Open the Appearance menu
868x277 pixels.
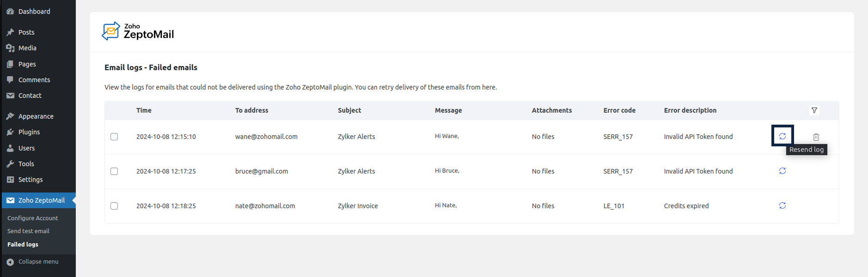pyautogui.click(x=36, y=116)
